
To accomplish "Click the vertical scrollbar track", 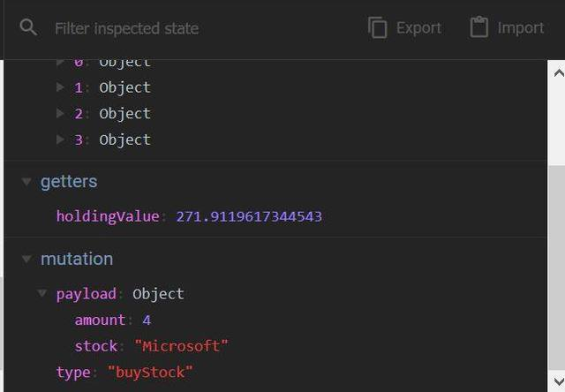I will 557,265.
